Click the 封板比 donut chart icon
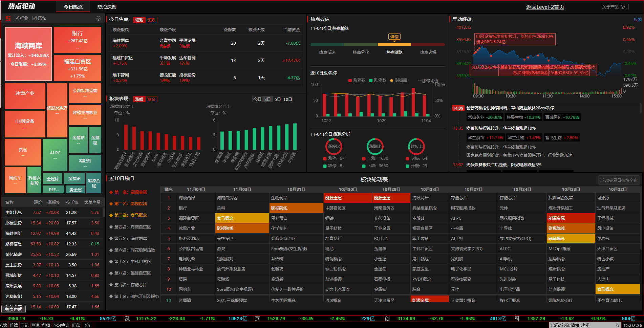Image resolution: width=644 pixels, height=328 pixels. click(416, 147)
